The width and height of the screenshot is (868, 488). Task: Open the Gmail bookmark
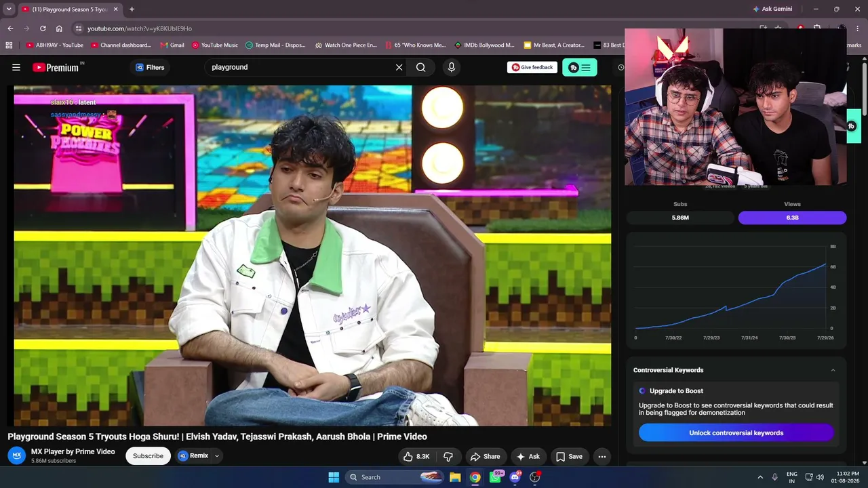click(x=172, y=45)
